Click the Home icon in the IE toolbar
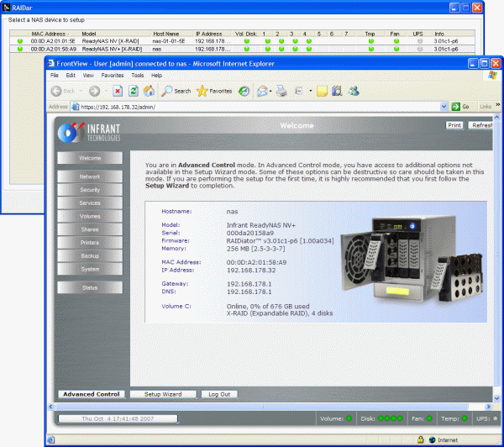This screenshot has height=447, width=504. point(149,91)
